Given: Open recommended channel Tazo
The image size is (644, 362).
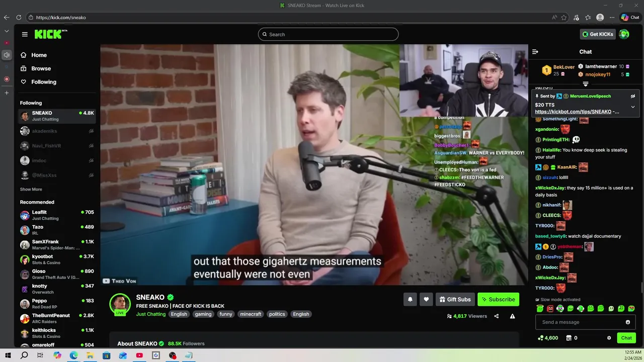Looking at the screenshot, I should coord(57,230).
